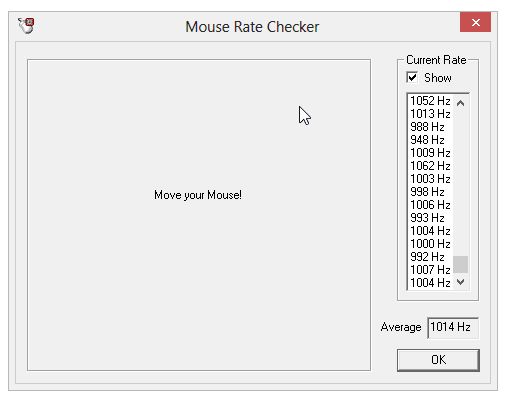This screenshot has height=400, width=505.
Task: Select the 1009 Hz entry
Action: [x=430, y=153]
